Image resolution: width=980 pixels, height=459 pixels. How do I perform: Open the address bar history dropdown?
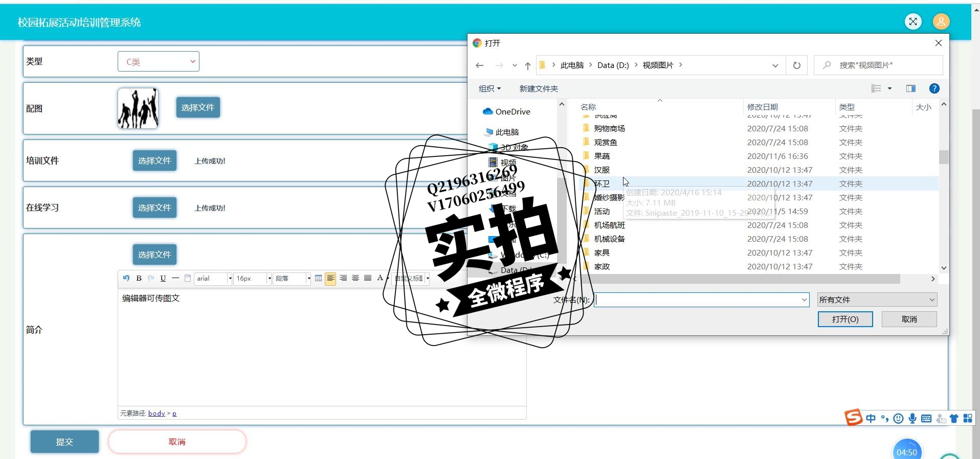click(775, 65)
